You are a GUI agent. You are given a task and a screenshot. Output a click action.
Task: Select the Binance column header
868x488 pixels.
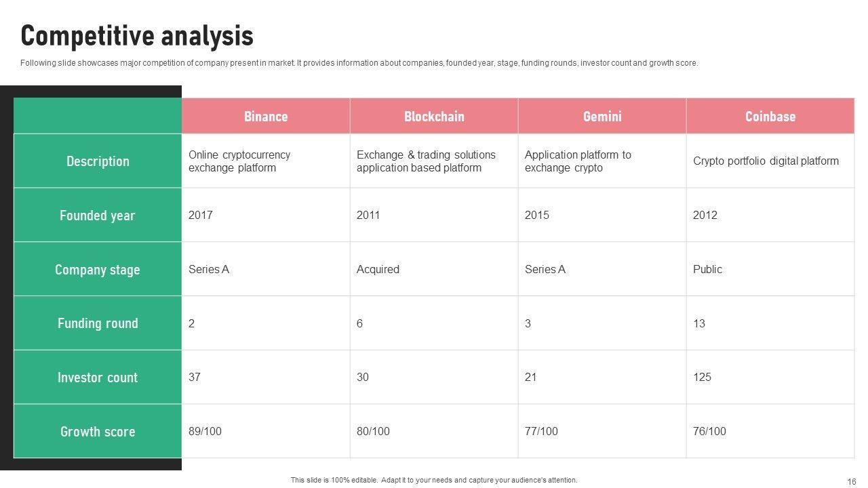(266, 116)
